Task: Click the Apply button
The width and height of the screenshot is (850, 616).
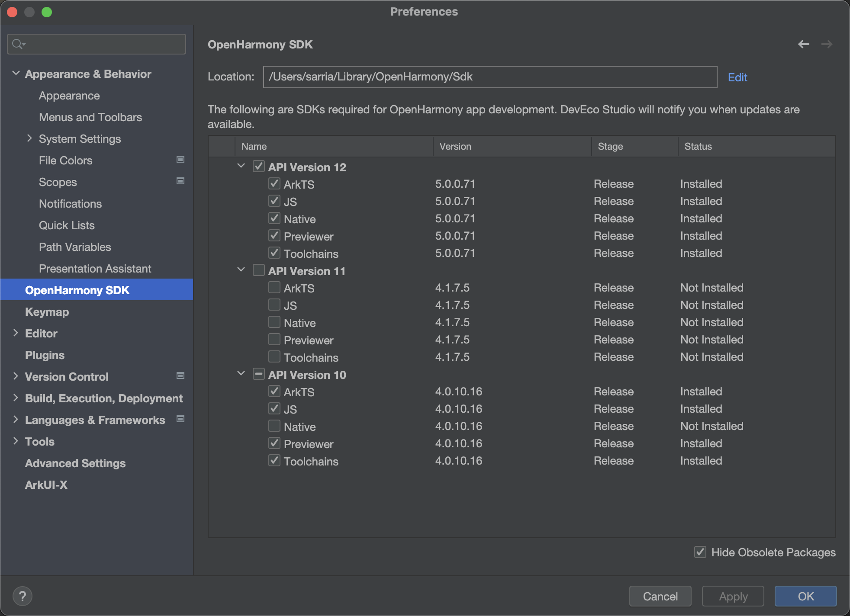Action: (x=733, y=596)
